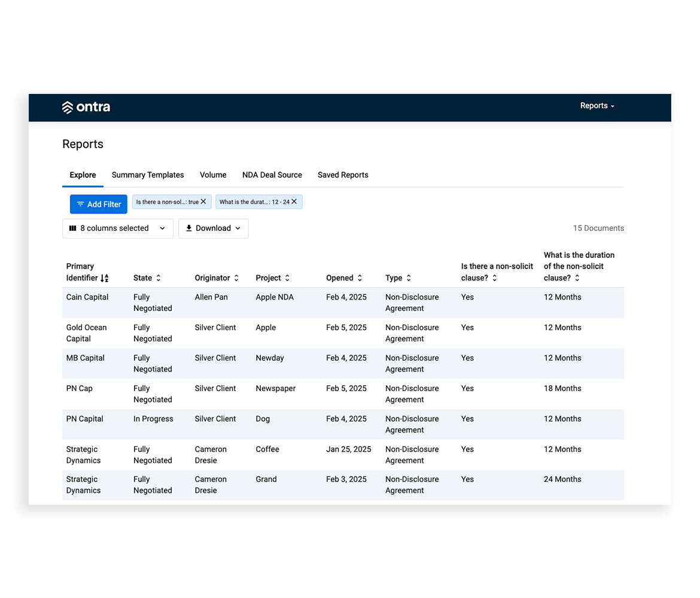Select the Cain Capital table row

[x=299, y=303]
